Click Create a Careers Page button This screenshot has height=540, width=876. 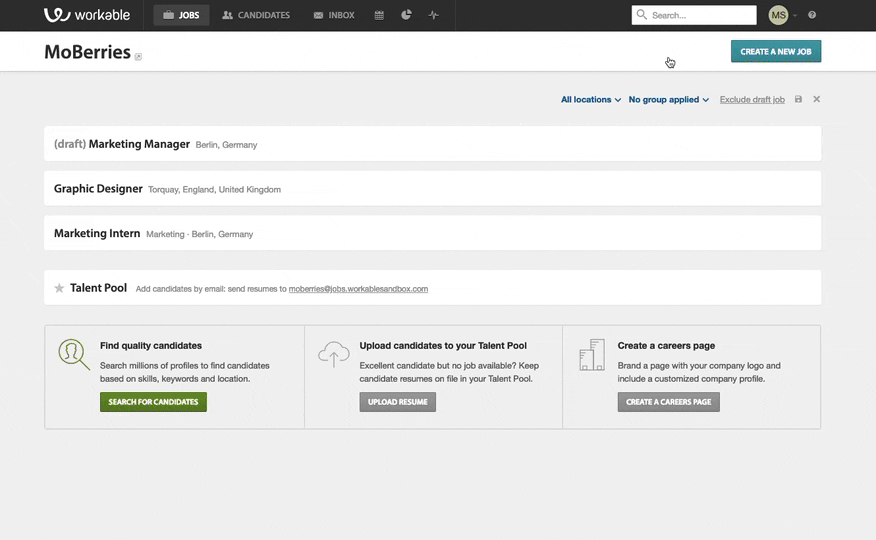point(669,402)
